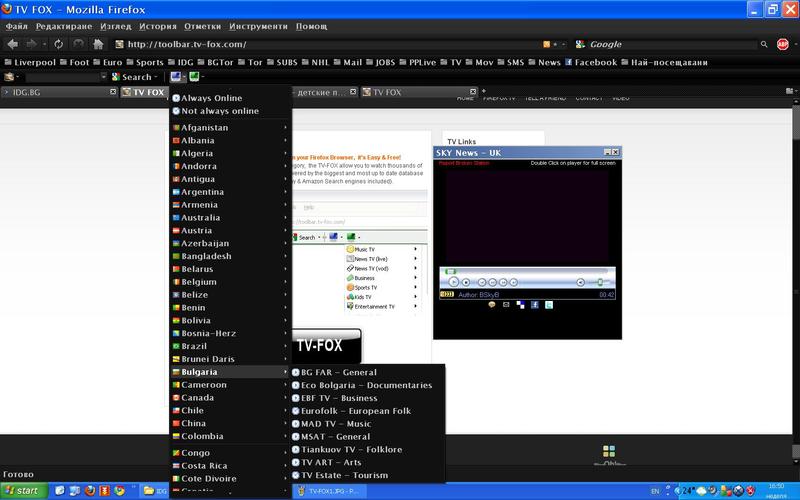This screenshot has width=800, height=500.
Task: Open the Инструменти menu
Action: tap(258, 26)
